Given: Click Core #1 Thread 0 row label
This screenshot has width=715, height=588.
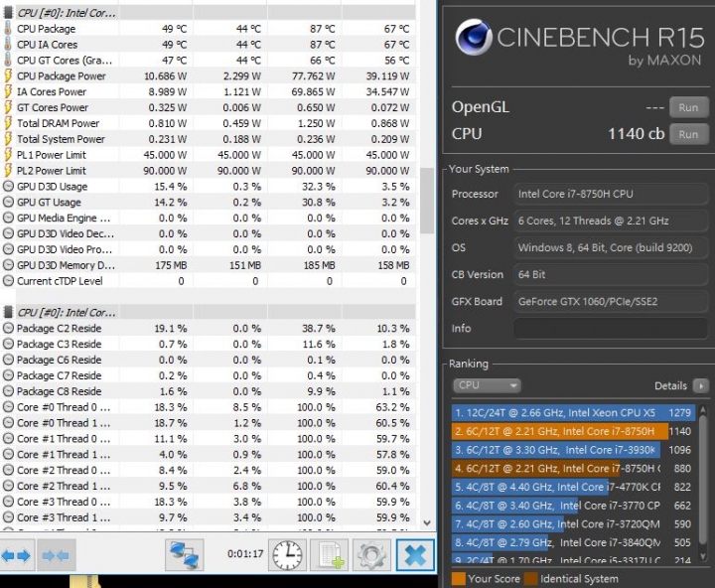Looking at the screenshot, I should [x=64, y=439].
